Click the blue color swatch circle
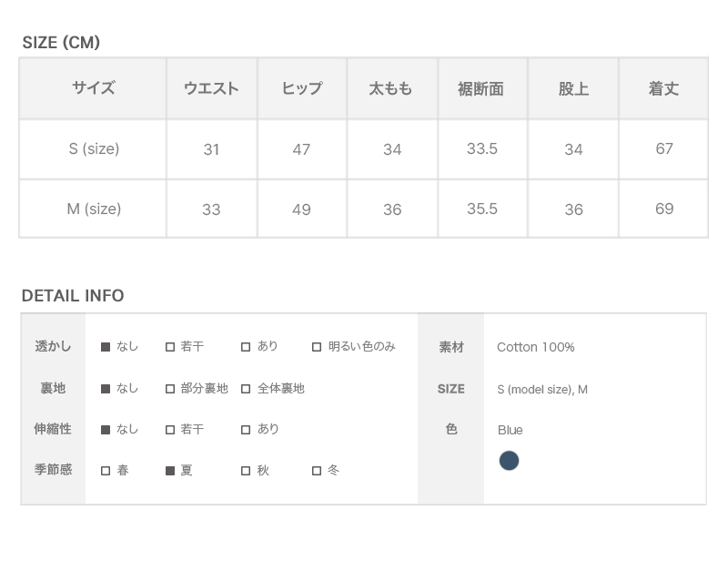Screen dimensions: 728x561 click(x=509, y=461)
